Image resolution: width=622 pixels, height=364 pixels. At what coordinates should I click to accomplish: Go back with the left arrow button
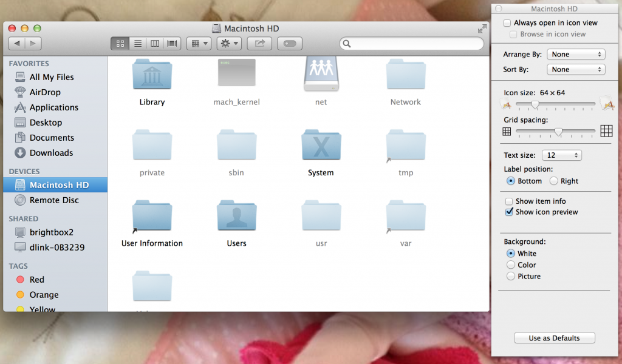coord(16,44)
